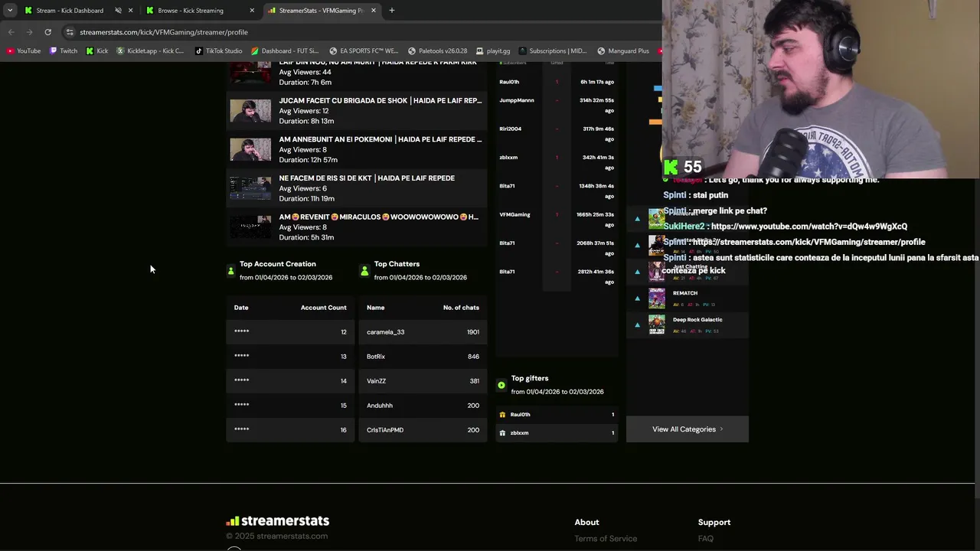Image resolution: width=980 pixels, height=551 pixels.
Task: Open the Deep Rock Galactic cover image
Action: tap(657, 325)
